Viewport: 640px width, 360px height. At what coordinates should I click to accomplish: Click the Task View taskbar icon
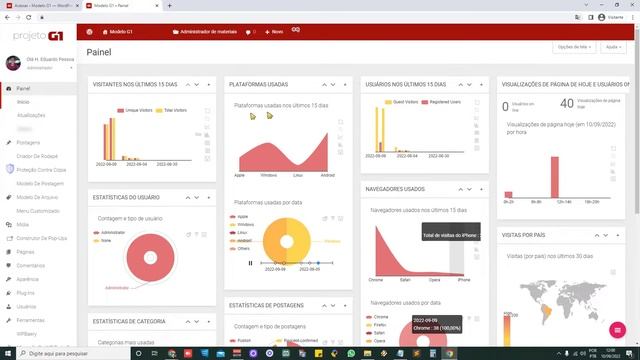(x=155, y=353)
